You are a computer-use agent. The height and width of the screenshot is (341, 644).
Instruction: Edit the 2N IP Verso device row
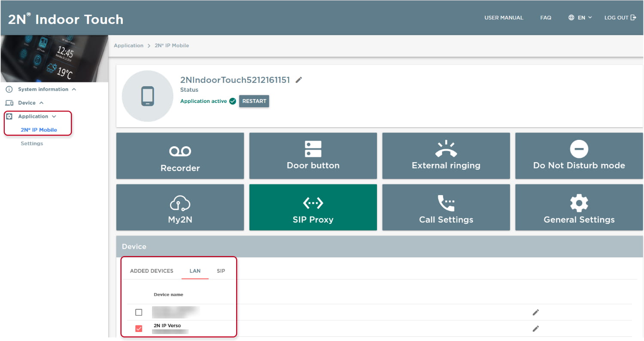(x=535, y=329)
